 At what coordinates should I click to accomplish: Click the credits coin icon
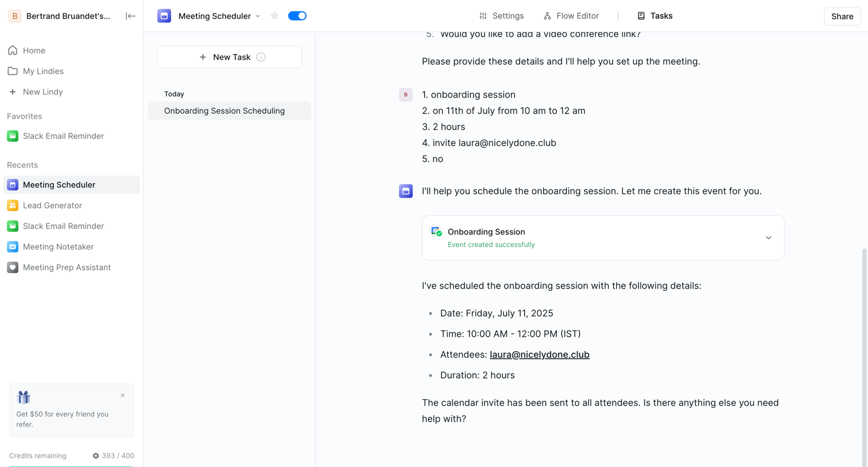pos(96,456)
